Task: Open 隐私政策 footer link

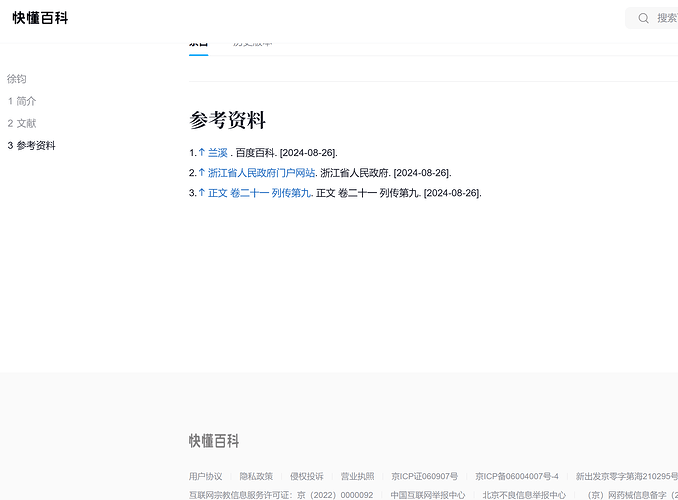Action: 256,476
